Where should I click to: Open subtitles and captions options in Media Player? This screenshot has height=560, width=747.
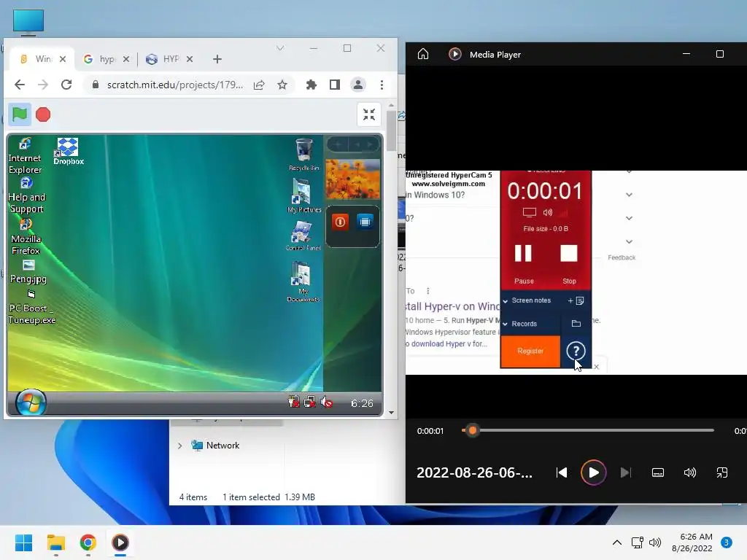click(658, 472)
